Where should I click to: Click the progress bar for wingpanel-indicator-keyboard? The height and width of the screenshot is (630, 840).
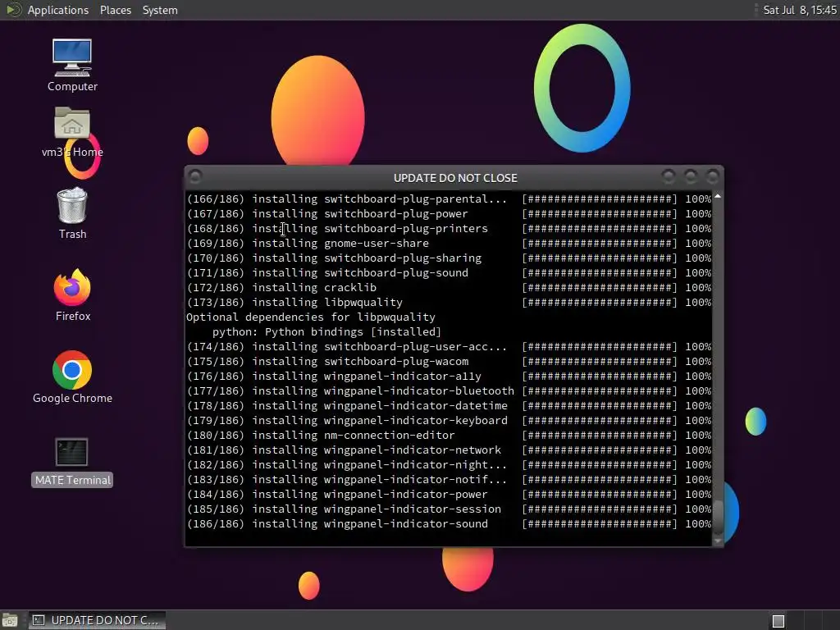tap(600, 421)
